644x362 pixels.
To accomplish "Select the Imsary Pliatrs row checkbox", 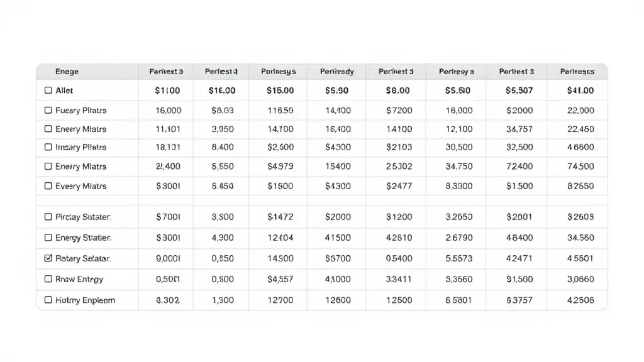I will 48,147.
